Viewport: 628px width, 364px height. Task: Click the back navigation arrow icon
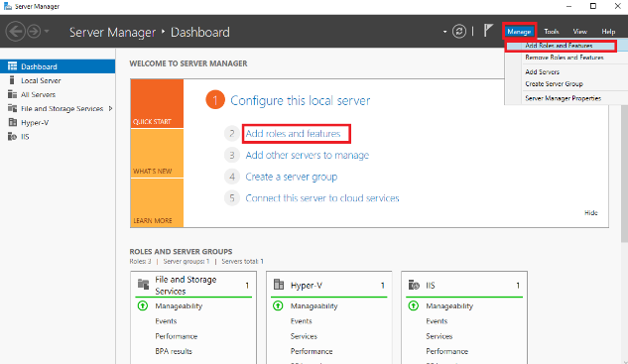point(15,31)
